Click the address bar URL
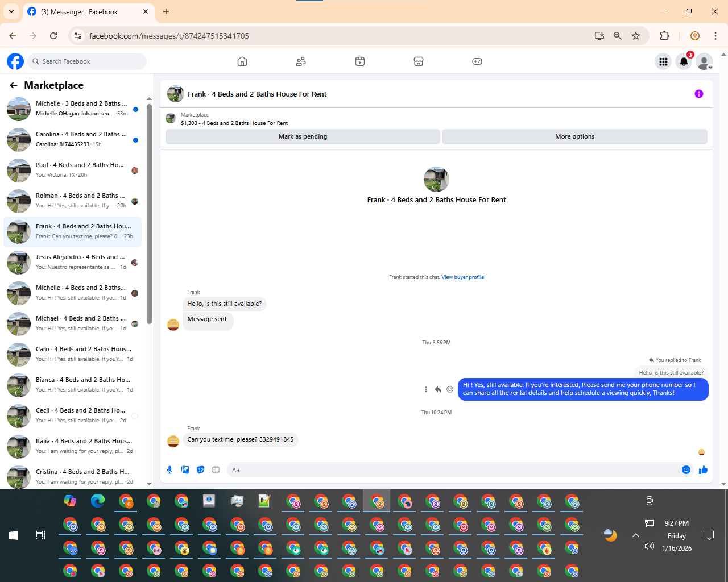This screenshot has width=728, height=582. [169, 36]
